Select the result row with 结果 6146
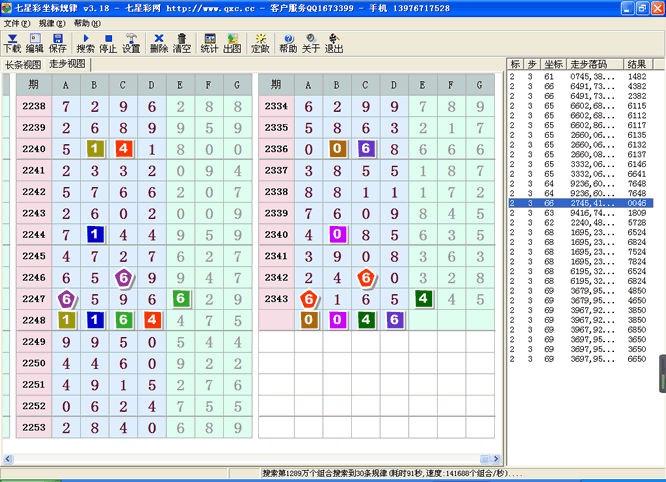 point(580,164)
